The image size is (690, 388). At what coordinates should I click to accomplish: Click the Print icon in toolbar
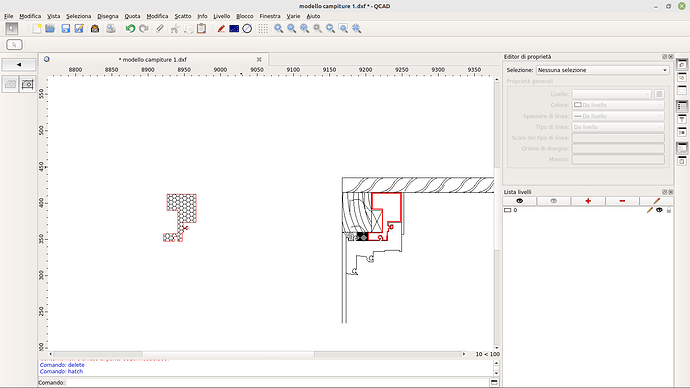[x=95, y=29]
